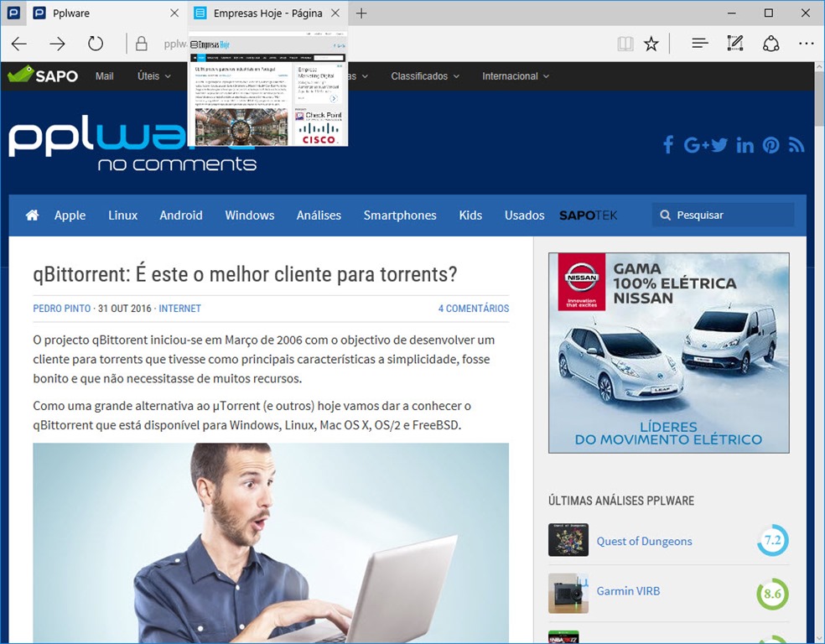Open the Hub lines icon
825x644 pixels.
tap(700, 44)
